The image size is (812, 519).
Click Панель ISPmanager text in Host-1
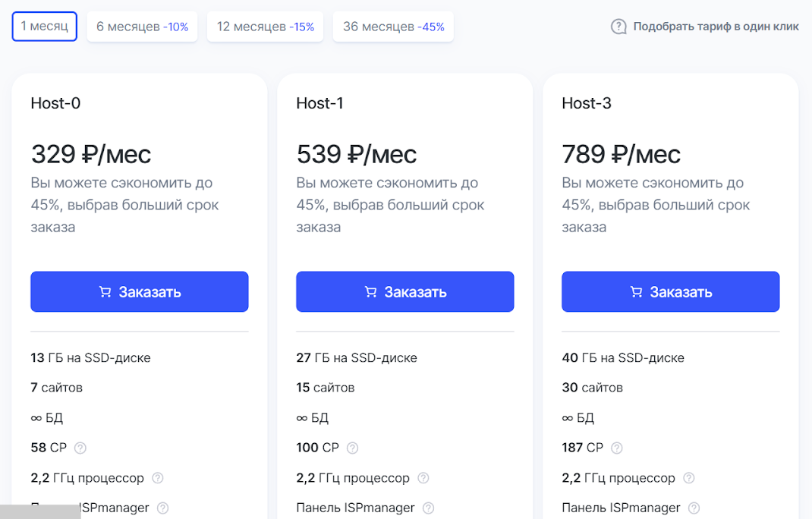355,508
